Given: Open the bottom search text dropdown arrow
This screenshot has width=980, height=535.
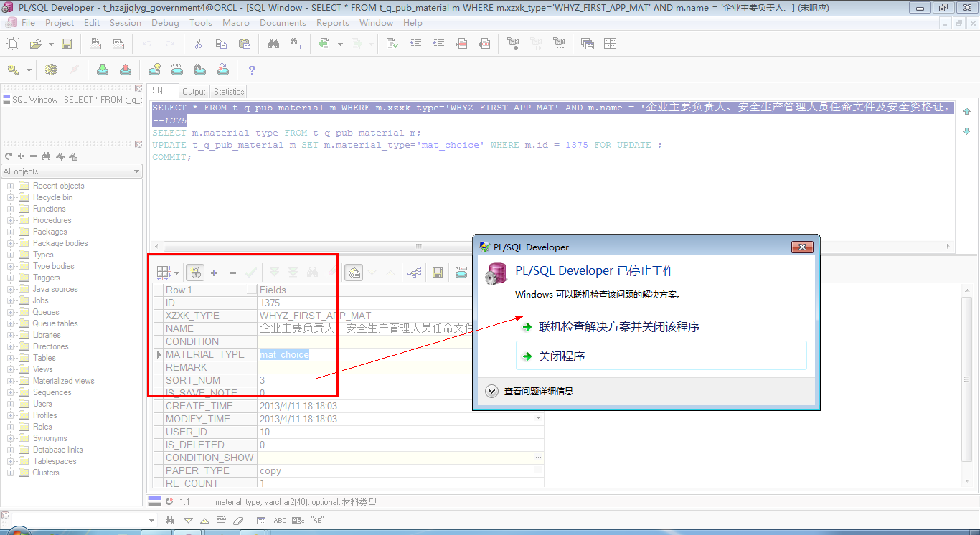Looking at the screenshot, I should pyautogui.click(x=151, y=520).
